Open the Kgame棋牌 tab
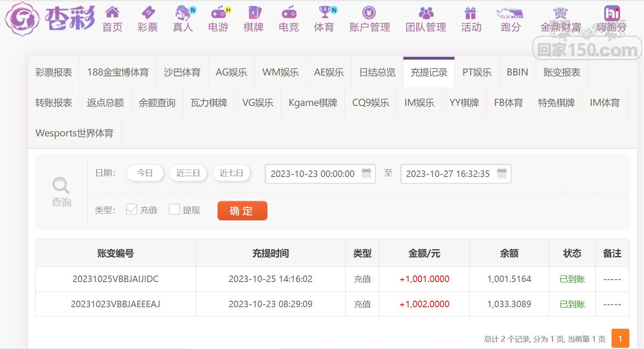This screenshot has height=349, width=644. click(x=313, y=103)
